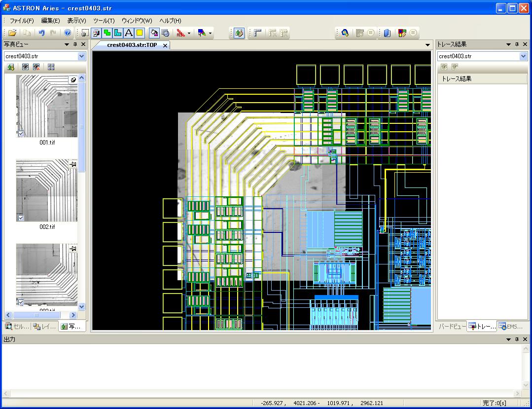Toggle the paint bucket fill tool

pos(154,33)
